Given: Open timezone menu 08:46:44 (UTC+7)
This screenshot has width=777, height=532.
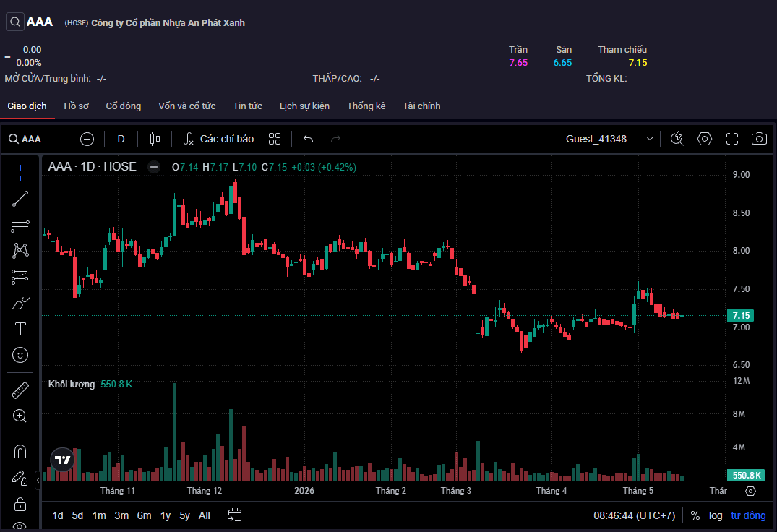Looking at the screenshot, I should (635, 515).
